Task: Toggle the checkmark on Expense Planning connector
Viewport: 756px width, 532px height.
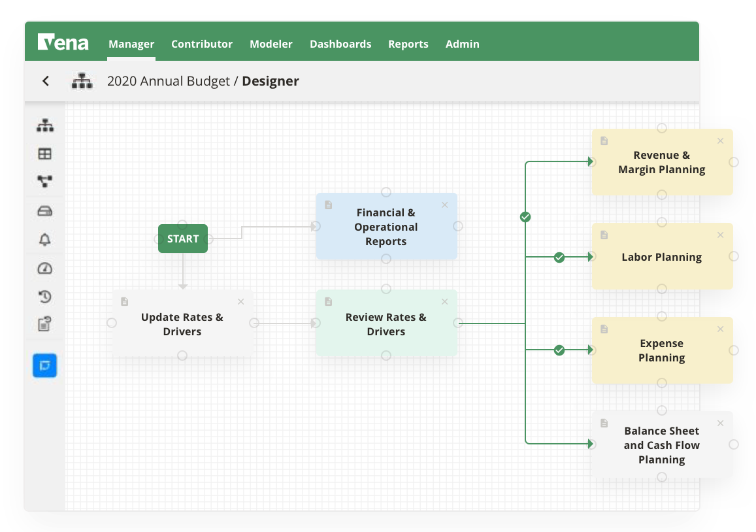Action: (559, 350)
